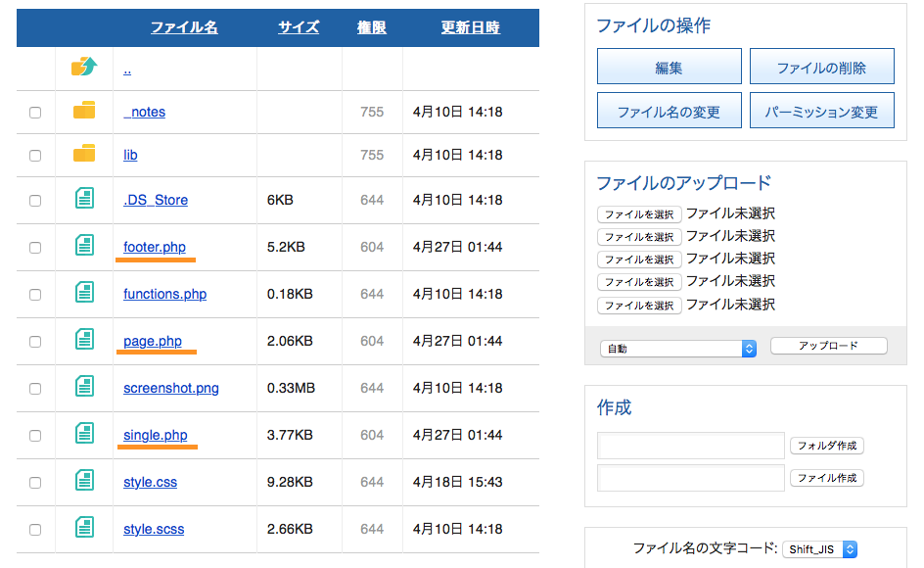This screenshot has height=568, width=924.
Task: Open the screenshot.png link
Action: point(171,388)
